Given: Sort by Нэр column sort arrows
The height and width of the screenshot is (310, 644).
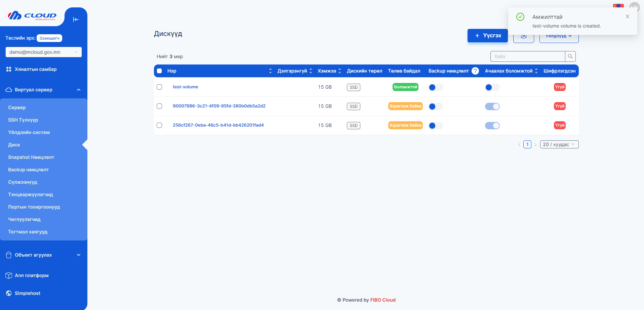Looking at the screenshot, I should 270,71.
